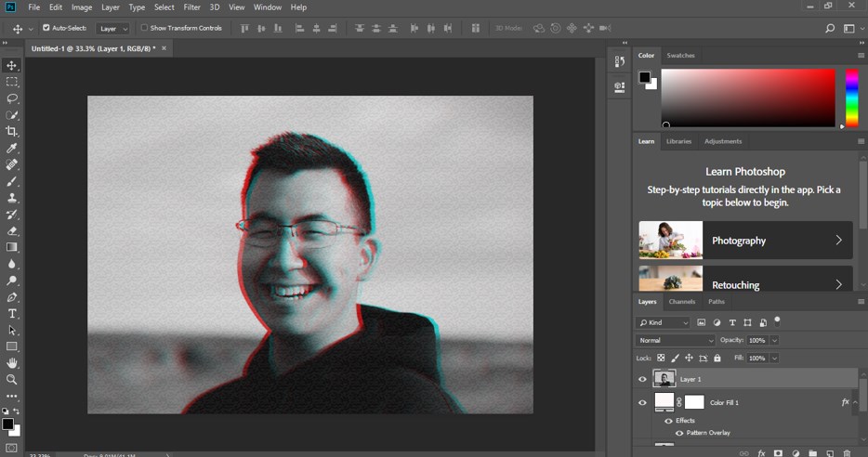
Task: Switch to the Swatches tab
Action: click(680, 56)
